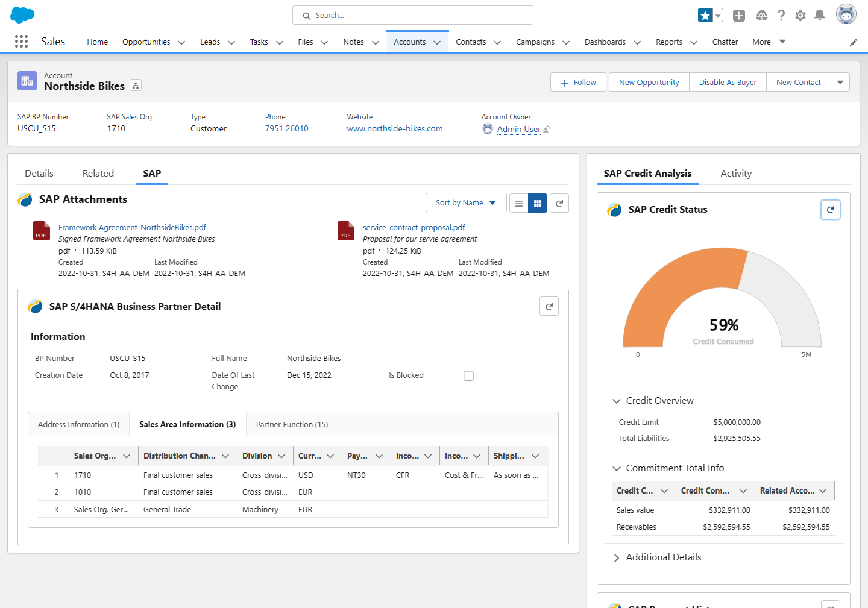Click the SAP Credit Status logo icon
This screenshot has width=868, height=608.
[614, 210]
